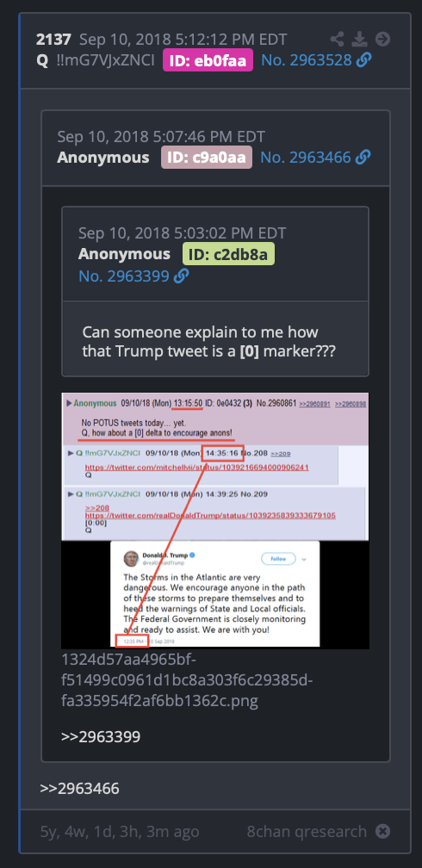422x868 pixels.
Task: Click the chain-link icon beside No. 2963466
Action: pos(363,158)
